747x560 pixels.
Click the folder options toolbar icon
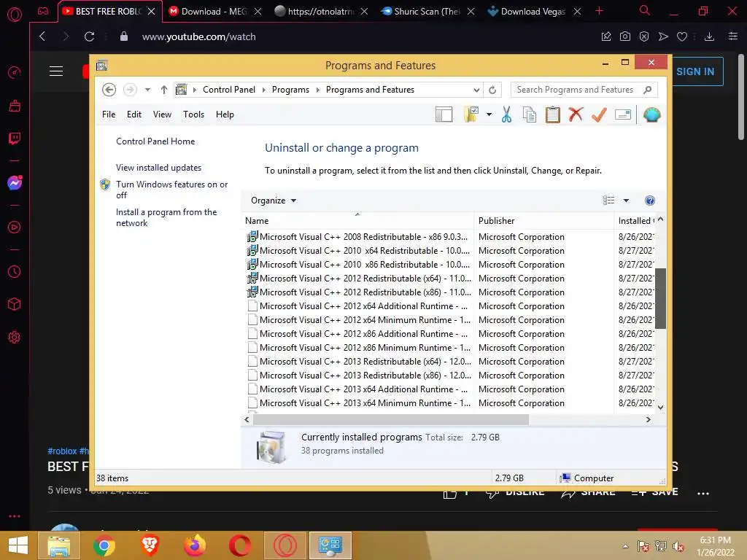(x=471, y=114)
